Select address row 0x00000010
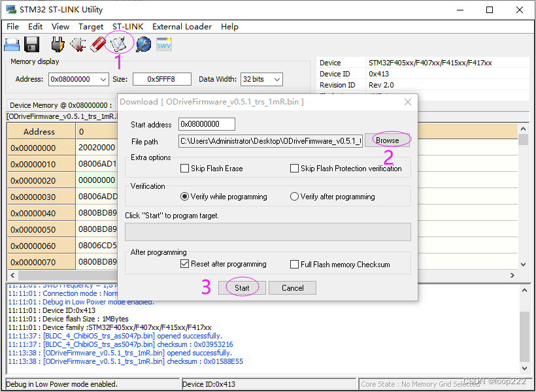 pyautogui.click(x=41, y=165)
